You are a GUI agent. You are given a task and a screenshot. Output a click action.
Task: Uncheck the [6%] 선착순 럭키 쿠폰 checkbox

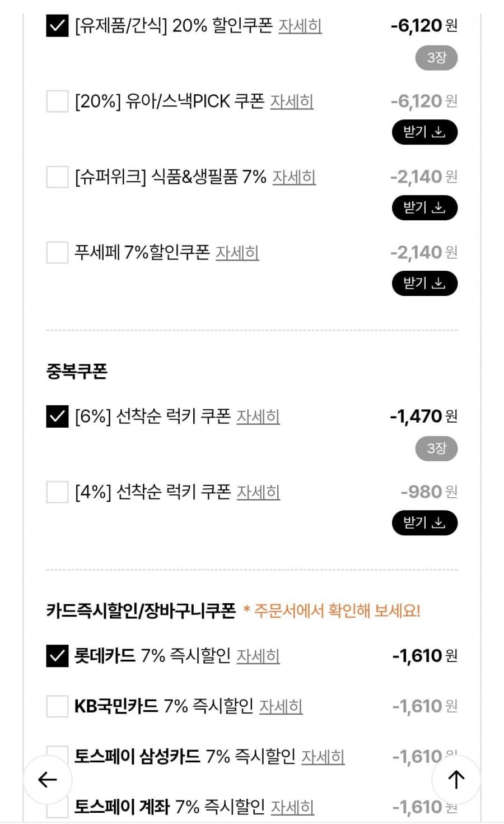click(x=57, y=416)
